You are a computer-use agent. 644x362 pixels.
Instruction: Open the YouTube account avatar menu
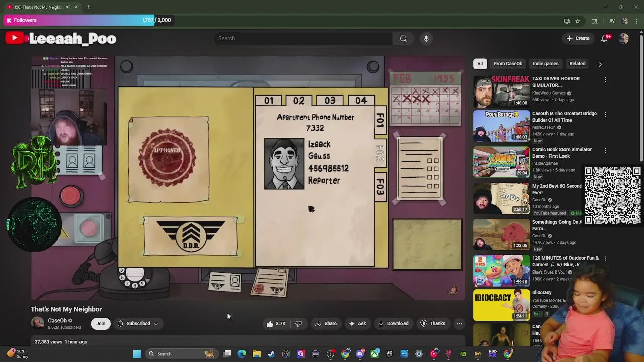click(624, 38)
